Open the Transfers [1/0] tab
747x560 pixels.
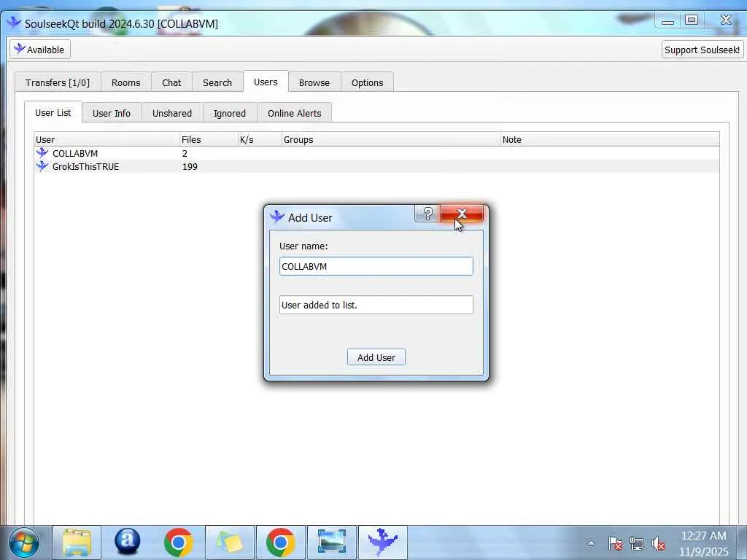(58, 82)
